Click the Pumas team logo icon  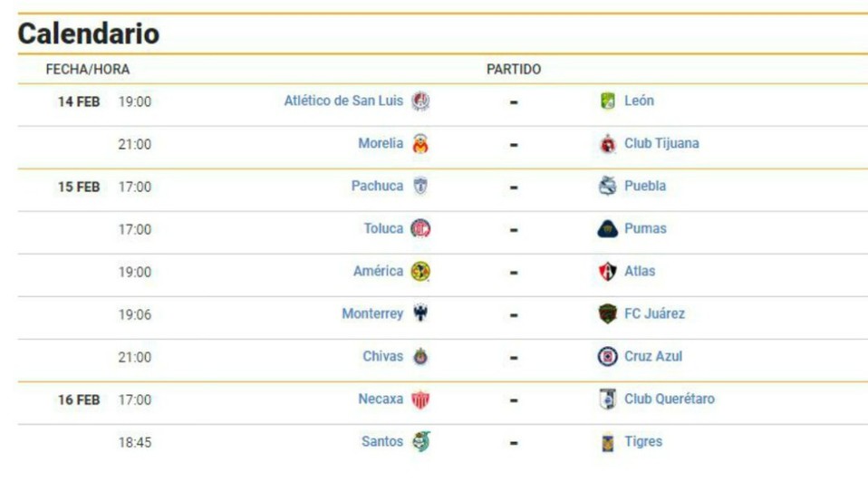pos(607,229)
